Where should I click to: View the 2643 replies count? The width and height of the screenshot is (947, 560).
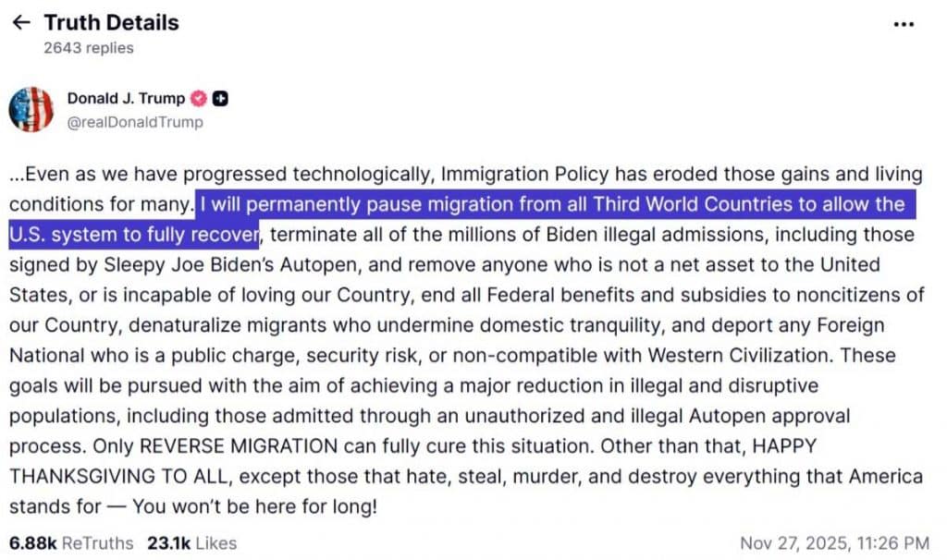click(89, 48)
